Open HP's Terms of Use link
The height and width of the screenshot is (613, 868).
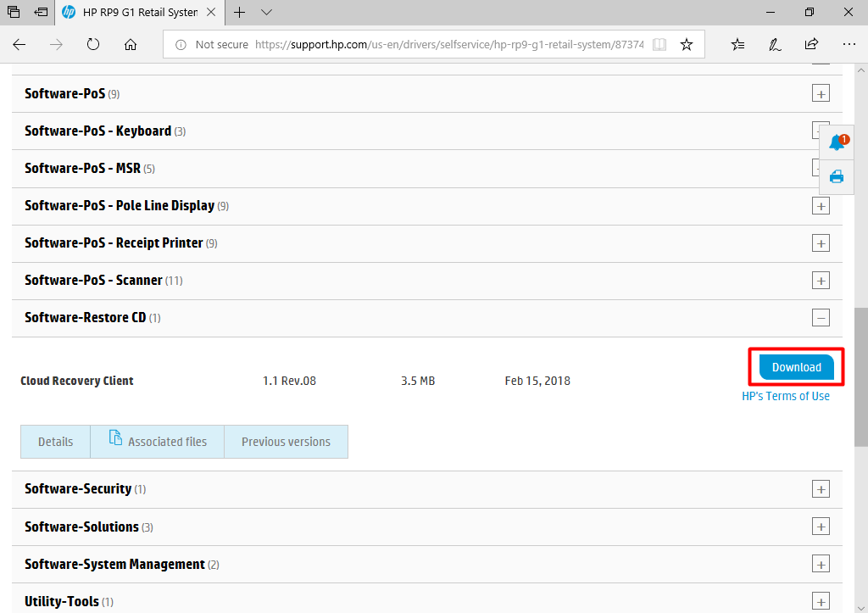(x=786, y=396)
